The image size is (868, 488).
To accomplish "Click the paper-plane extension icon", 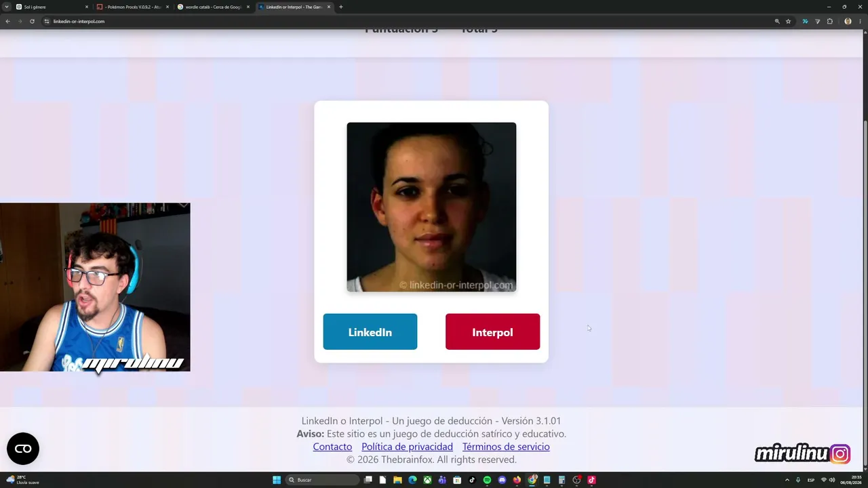I will click(x=817, y=21).
